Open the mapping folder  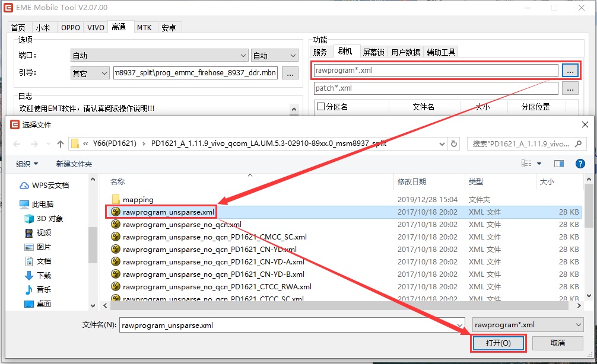point(138,200)
